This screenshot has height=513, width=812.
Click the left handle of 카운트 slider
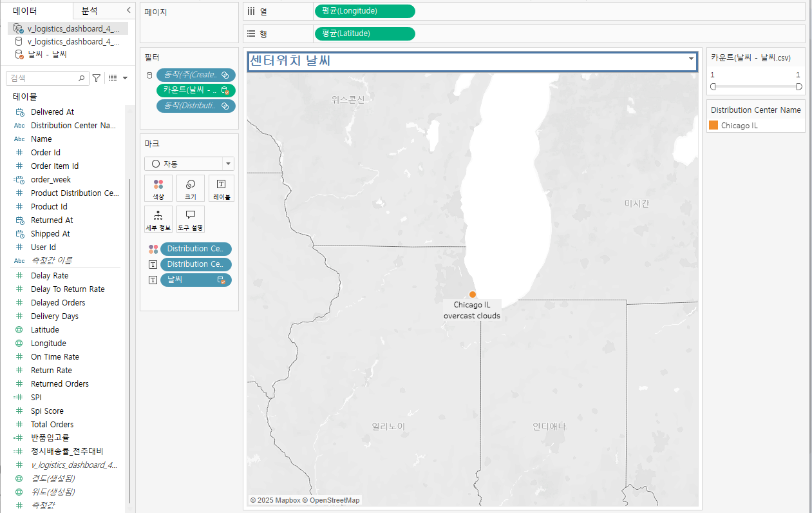pos(713,86)
